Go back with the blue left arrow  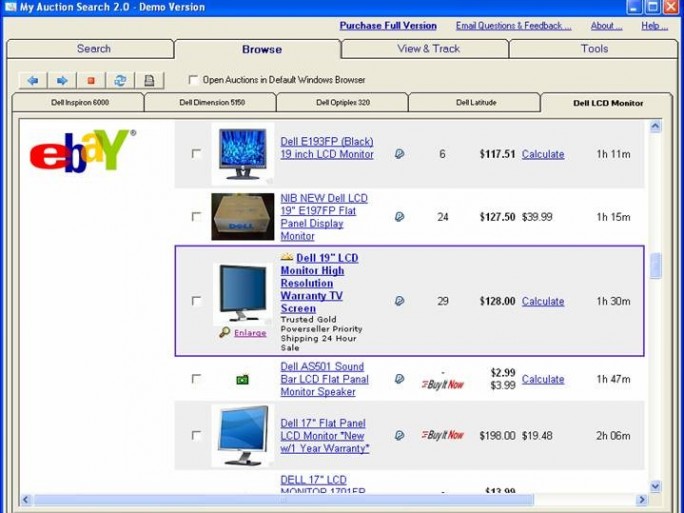click(33, 80)
